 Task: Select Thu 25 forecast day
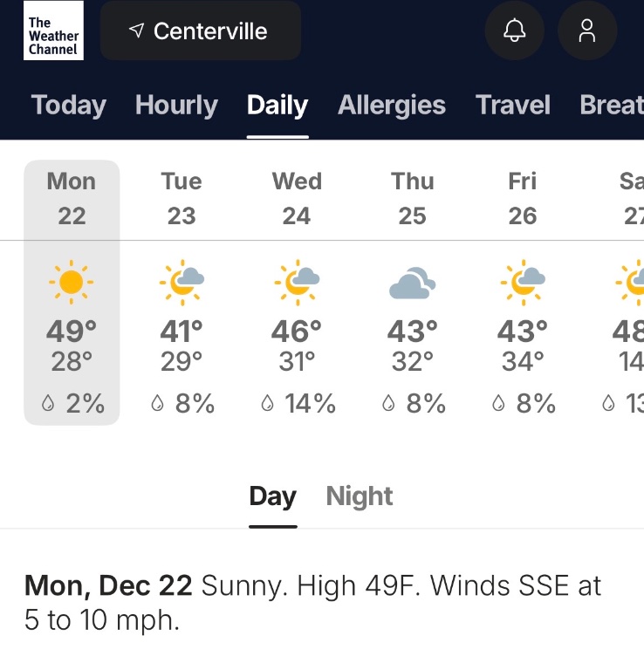pos(412,198)
